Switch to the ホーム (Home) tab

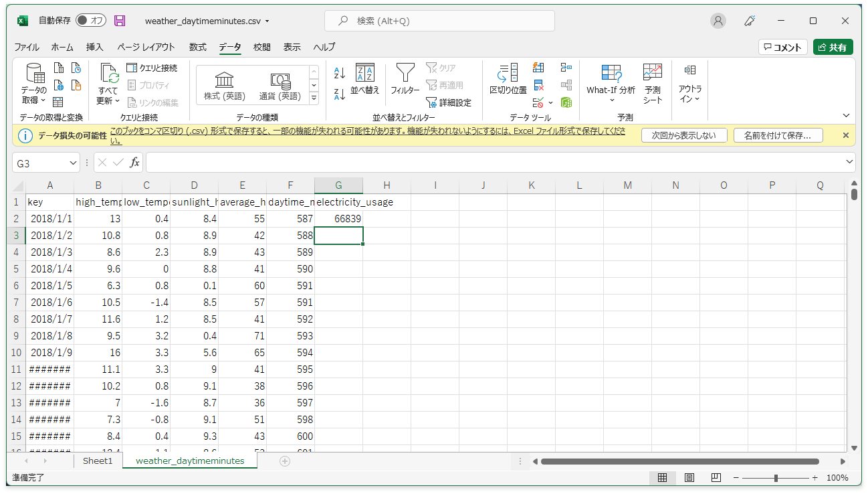pos(62,48)
